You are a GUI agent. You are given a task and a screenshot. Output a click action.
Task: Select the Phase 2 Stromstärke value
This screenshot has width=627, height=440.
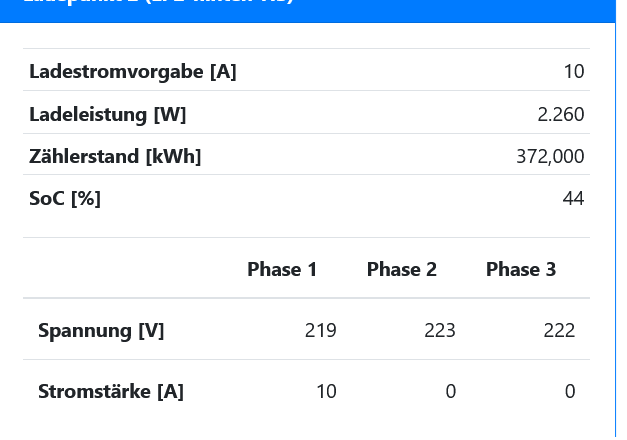tap(450, 391)
